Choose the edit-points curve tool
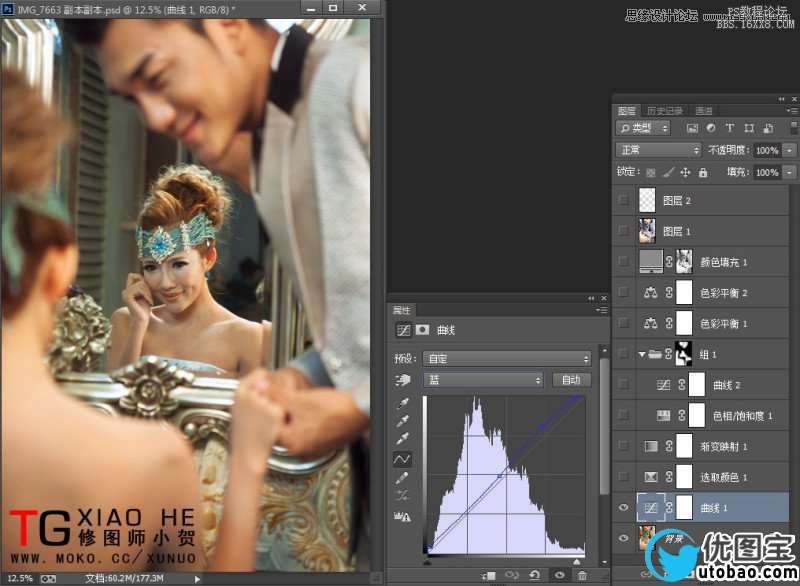The width and height of the screenshot is (800, 586). [x=402, y=459]
